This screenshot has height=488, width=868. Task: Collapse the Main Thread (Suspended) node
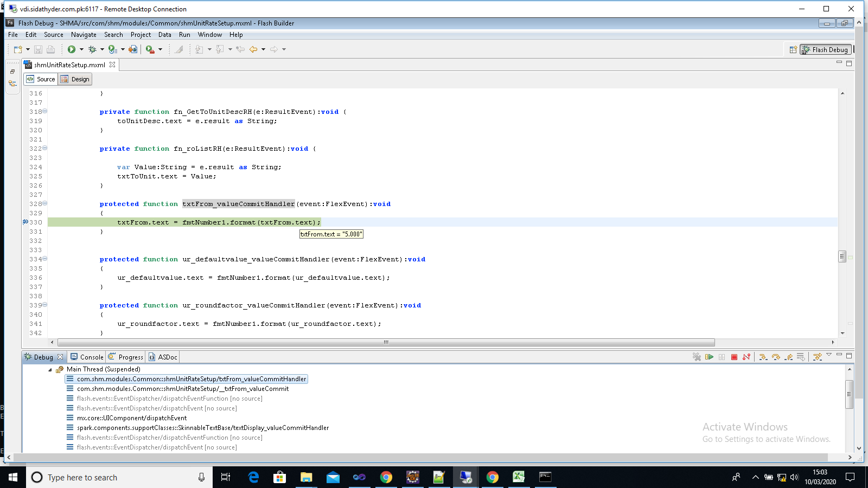pos(50,370)
